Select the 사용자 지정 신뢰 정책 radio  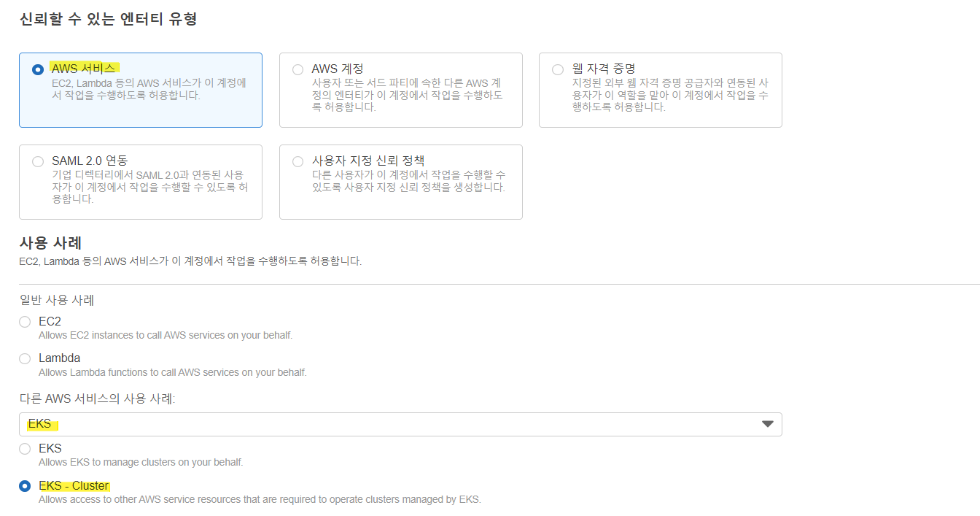297,161
